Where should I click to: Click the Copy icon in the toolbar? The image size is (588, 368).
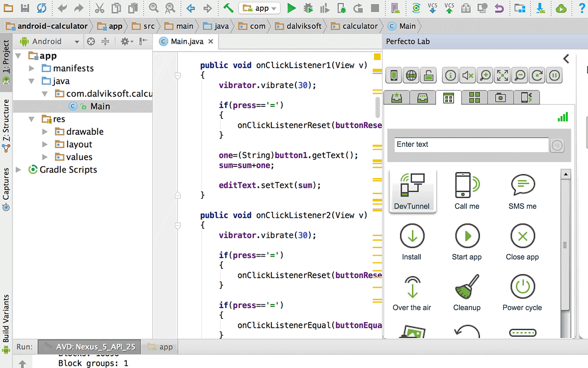(116, 8)
